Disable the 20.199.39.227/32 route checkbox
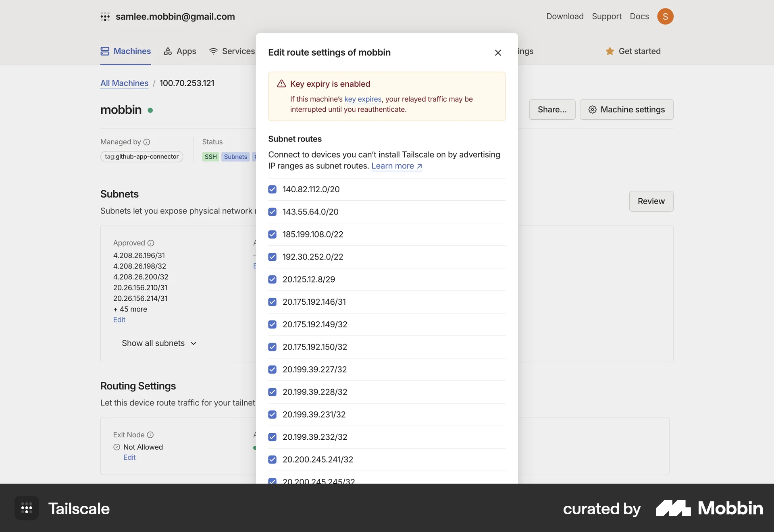The height and width of the screenshot is (532, 774). coord(273,370)
